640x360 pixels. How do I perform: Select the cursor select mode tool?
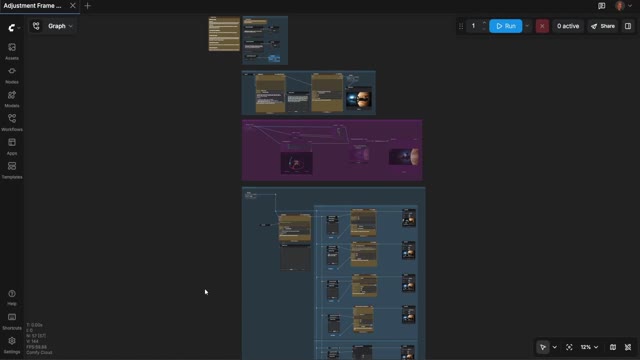tap(543, 347)
